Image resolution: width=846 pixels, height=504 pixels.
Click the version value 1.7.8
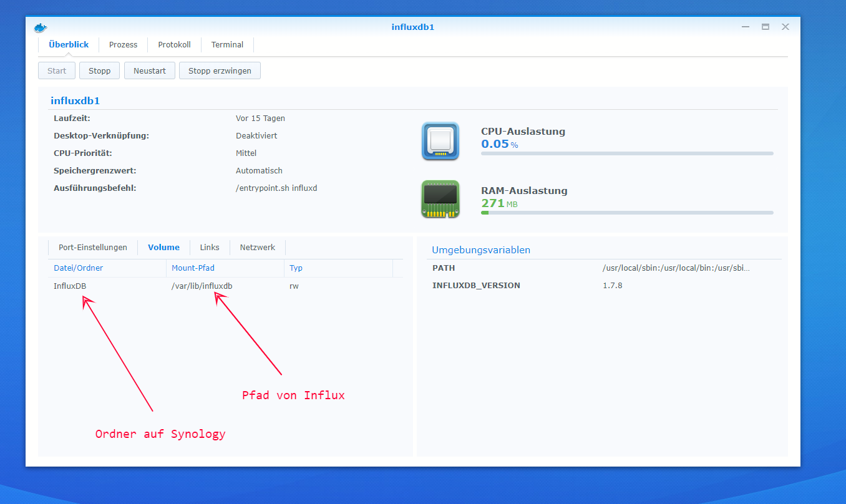tap(612, 286)
